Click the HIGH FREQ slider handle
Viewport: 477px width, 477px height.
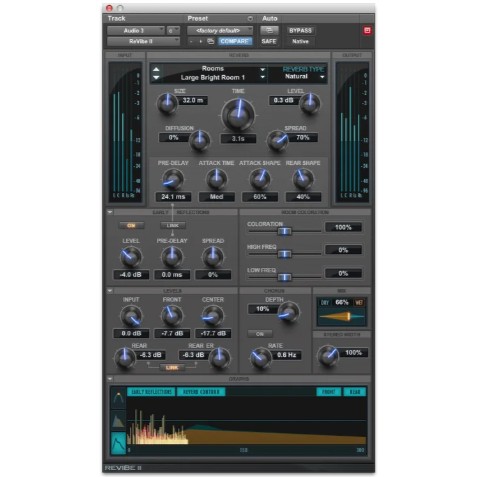click(284, 254)
